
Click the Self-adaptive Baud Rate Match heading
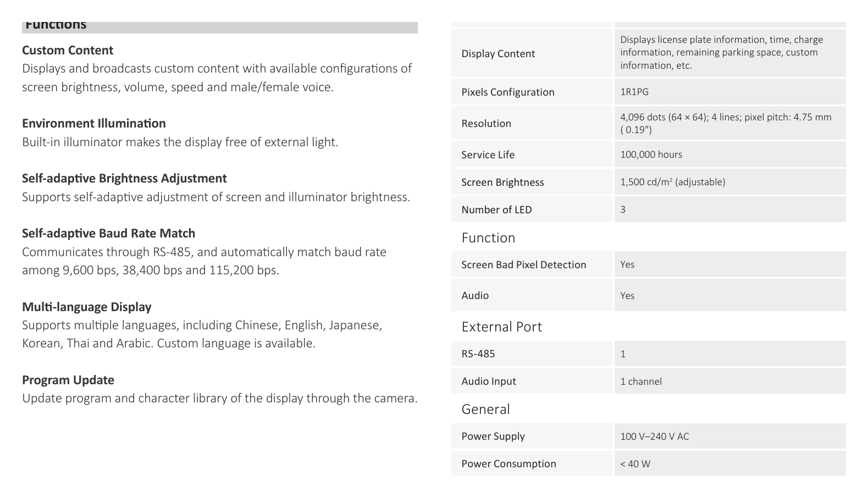click(x=109, y=234)
